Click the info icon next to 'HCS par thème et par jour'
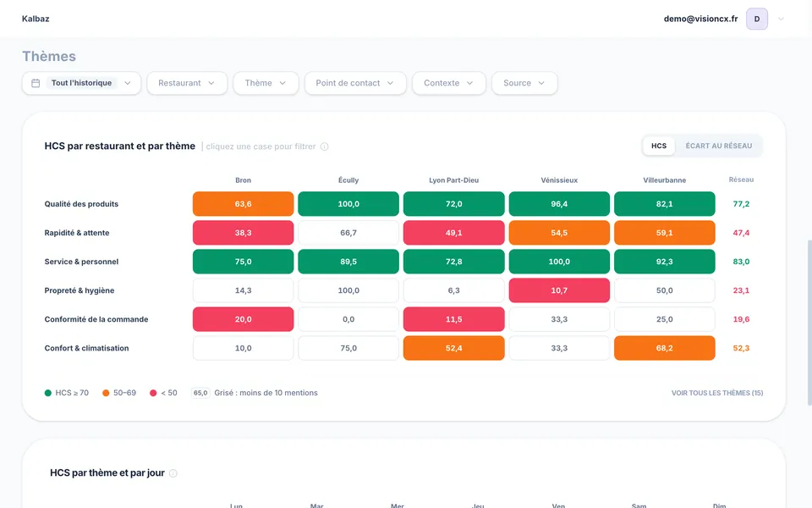The width and height of the screenshot is (812, 508). (x=173, y=473)
